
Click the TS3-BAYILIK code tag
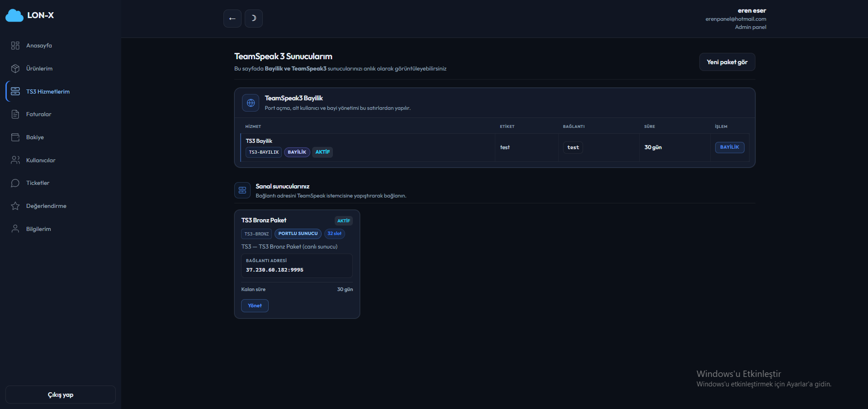pyautogui.click(x=264, y=152)
